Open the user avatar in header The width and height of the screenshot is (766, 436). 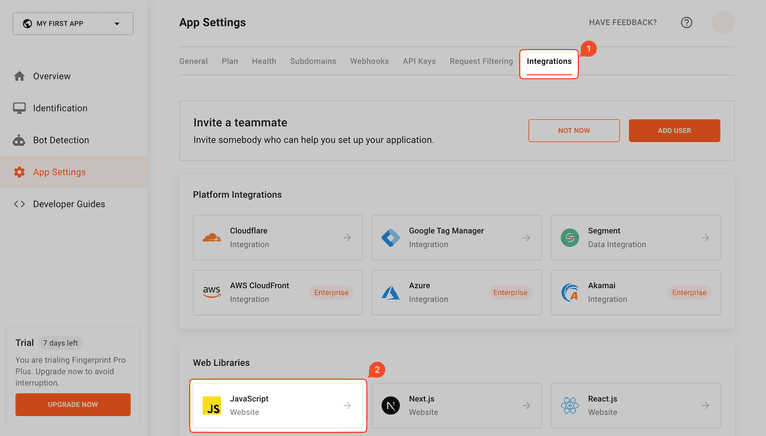pos(722,23)
